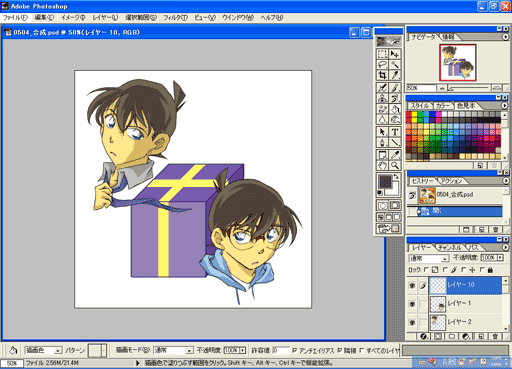Delete current state in History panel
Viewport: 512px width, 369px height.
click(495, 230)
